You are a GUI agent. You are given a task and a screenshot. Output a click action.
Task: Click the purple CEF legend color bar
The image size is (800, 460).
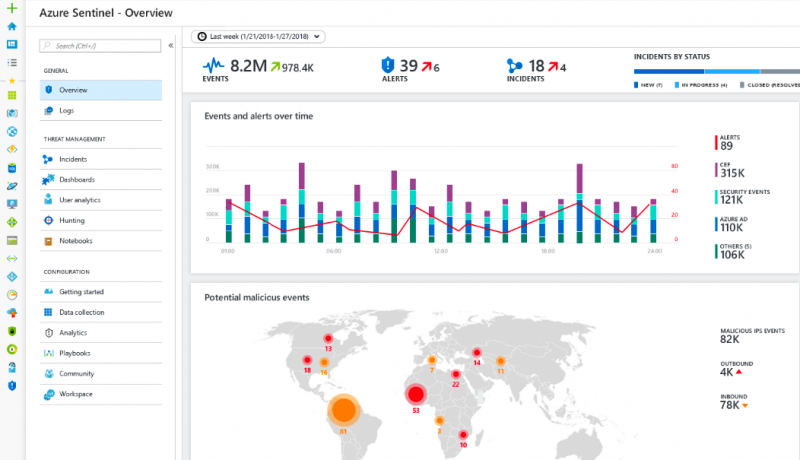[x=716, y=170]
